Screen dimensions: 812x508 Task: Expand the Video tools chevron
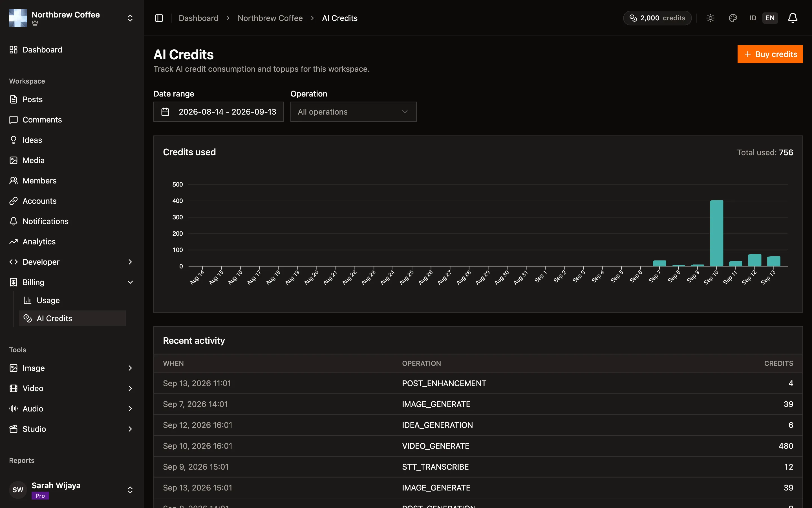tap(130, 388)
